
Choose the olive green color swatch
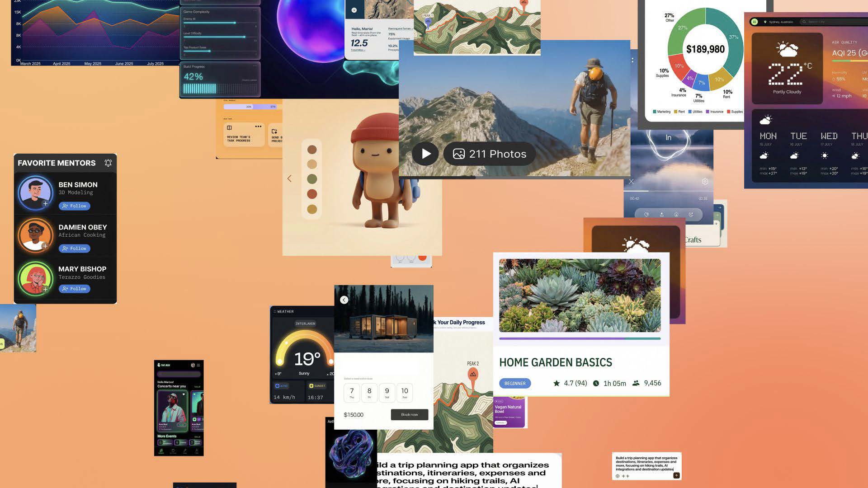312,179
